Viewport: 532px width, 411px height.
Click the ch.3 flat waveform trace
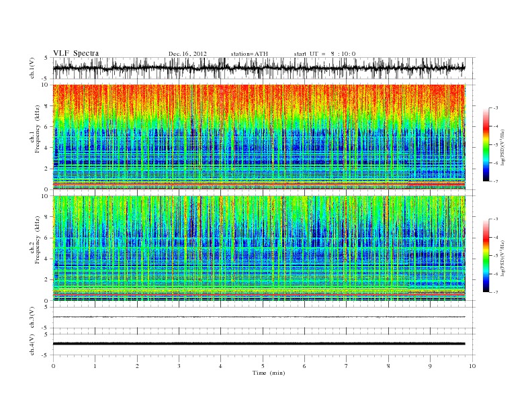[259, 317]
